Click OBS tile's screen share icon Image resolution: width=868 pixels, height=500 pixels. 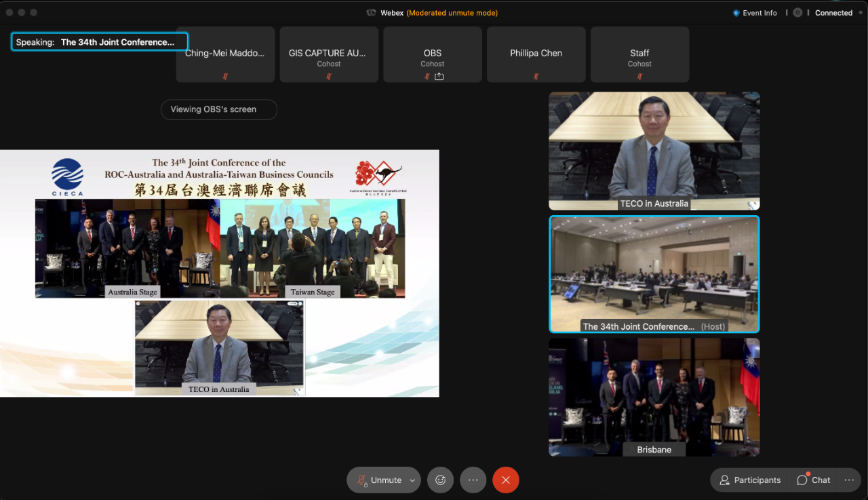tap(439, 77)
